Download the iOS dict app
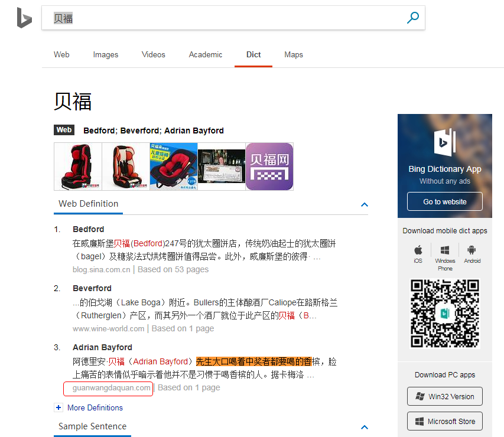The width and height of the screenshot is (504, 437). (418, 254)
